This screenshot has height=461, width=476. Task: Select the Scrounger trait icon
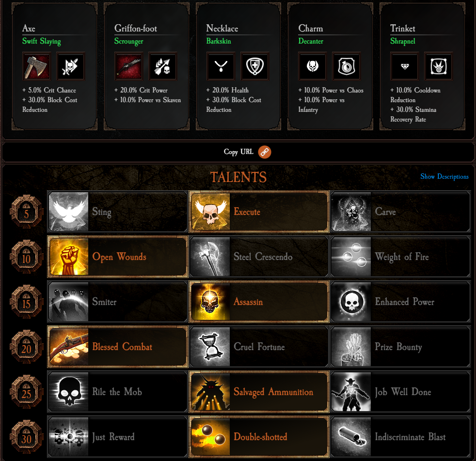[x=163, y=66]
